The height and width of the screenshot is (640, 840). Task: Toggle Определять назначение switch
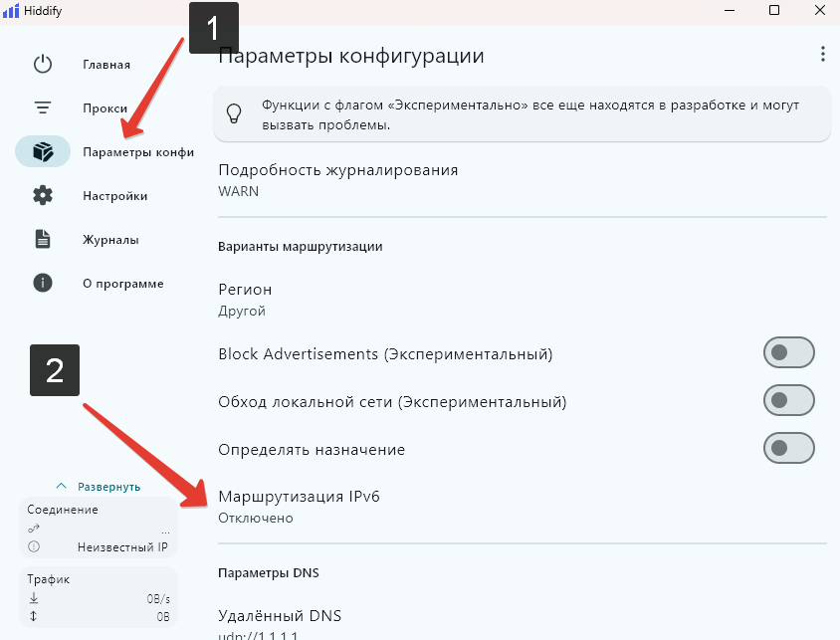[x=788, y=448]
